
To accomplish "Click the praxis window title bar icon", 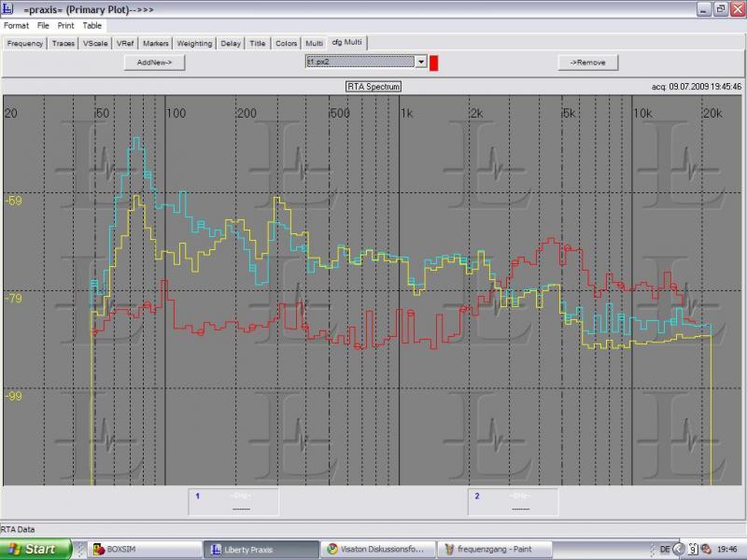I will pyautogui.click(x=8, y=8).
